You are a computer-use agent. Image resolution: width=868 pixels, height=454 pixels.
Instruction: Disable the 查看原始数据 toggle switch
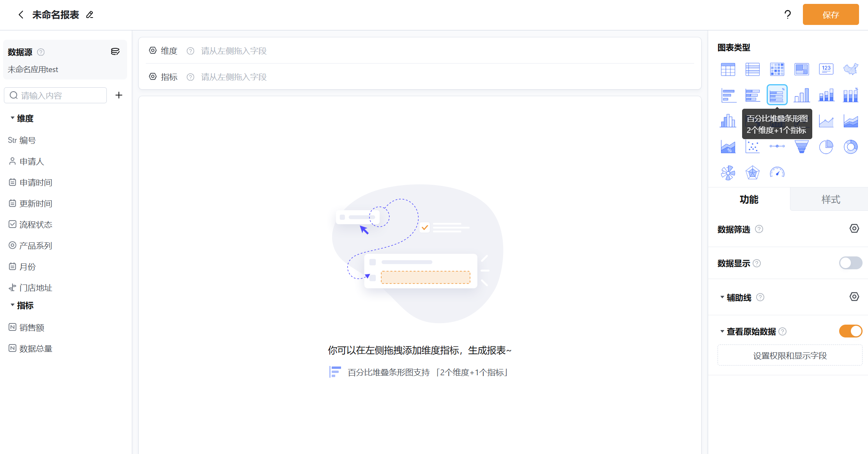point(850,331)
